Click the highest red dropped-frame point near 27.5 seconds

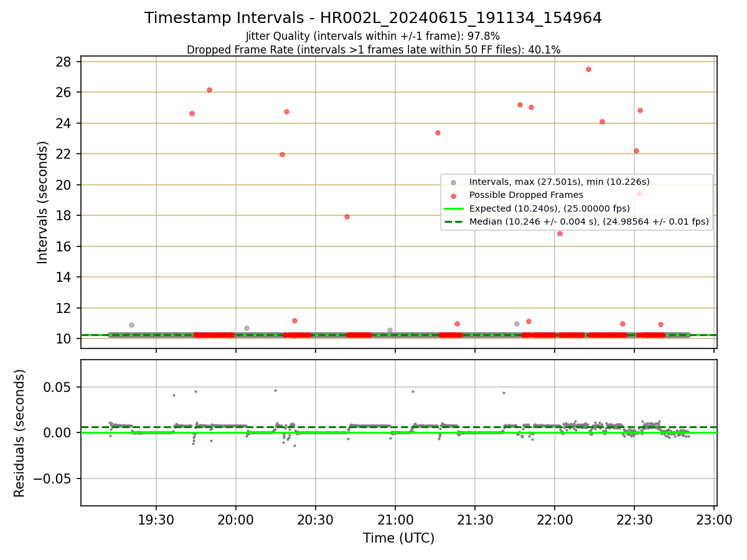coord(588,69)
